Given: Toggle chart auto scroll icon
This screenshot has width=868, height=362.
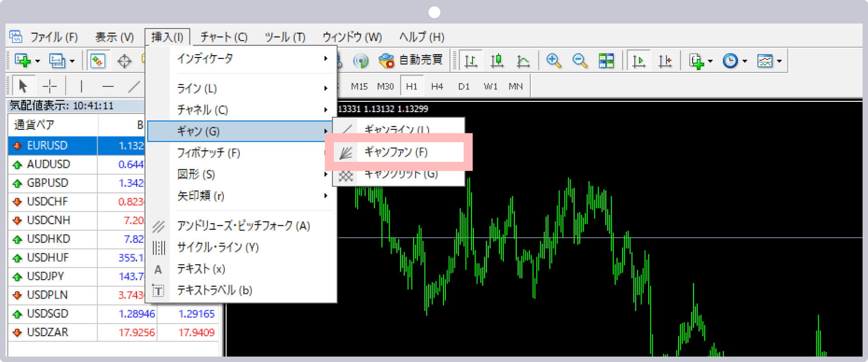Looking at the screenshot, I should click(x=639, y=61).
